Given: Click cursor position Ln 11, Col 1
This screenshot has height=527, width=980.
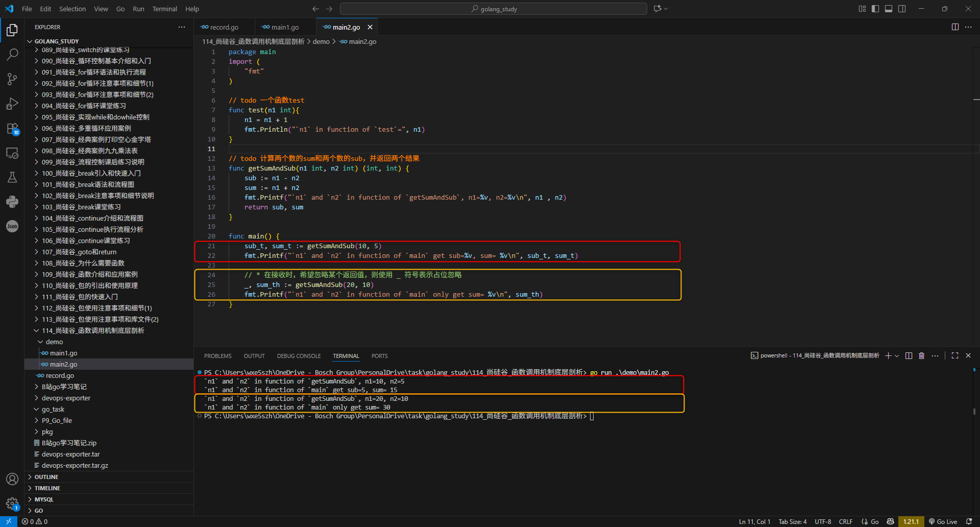Looking at the screenshot, I should [754, 521].
